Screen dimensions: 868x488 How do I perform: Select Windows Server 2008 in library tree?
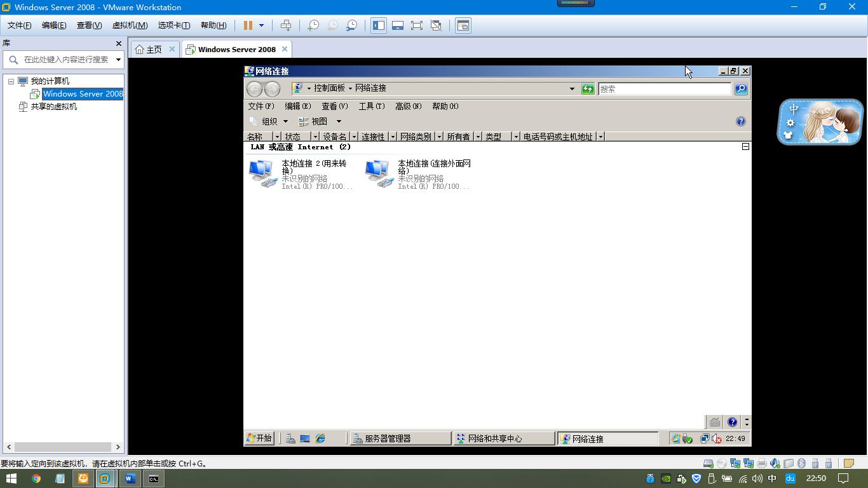(x=83, y=94)
